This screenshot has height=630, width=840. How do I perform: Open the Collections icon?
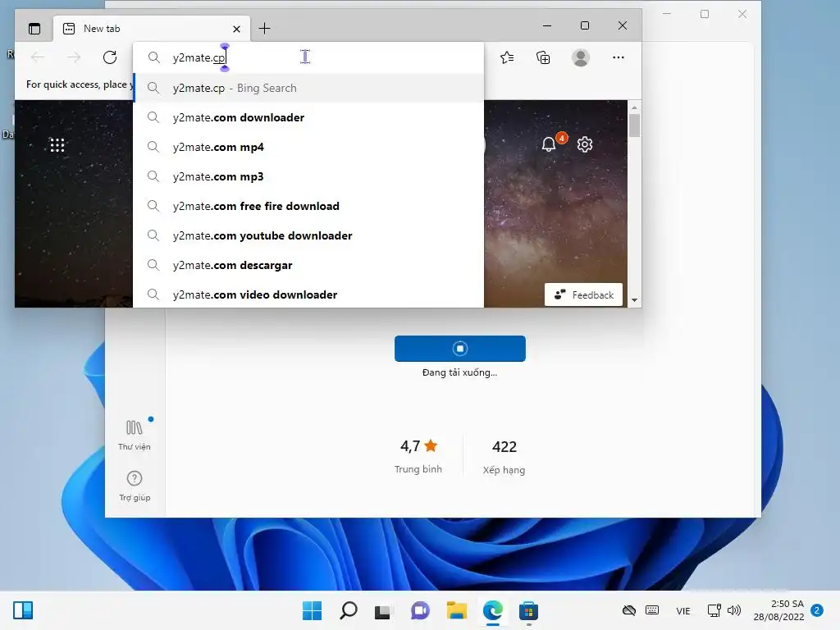point(543,57)
